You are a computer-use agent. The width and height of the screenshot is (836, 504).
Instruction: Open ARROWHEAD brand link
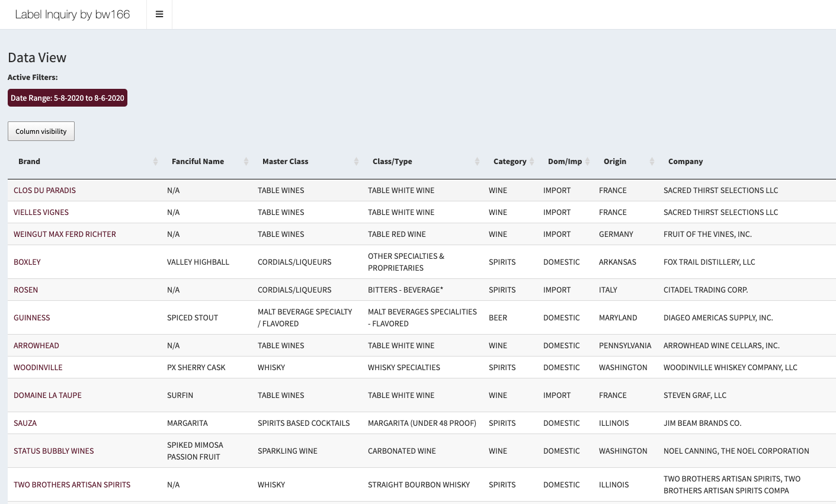tap(36, 345)
